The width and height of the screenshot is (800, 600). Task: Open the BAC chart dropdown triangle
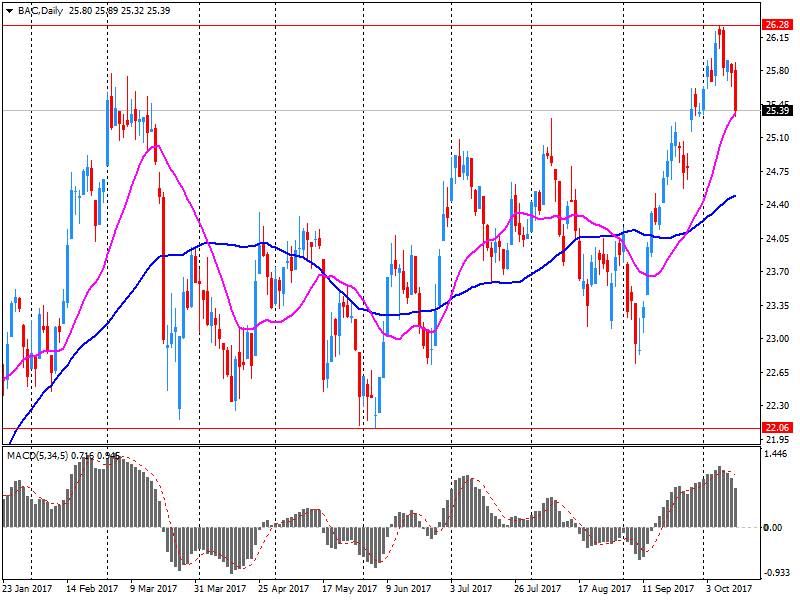point(9,11)
